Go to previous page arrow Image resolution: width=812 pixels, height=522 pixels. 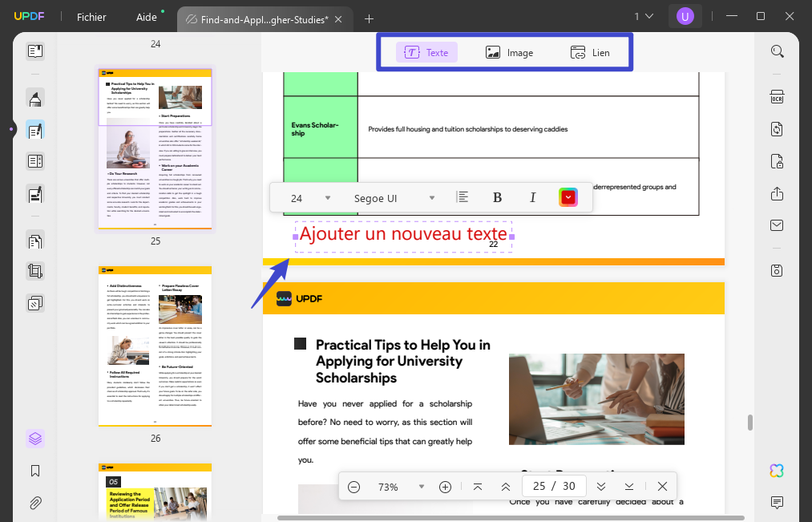[506, 487]
